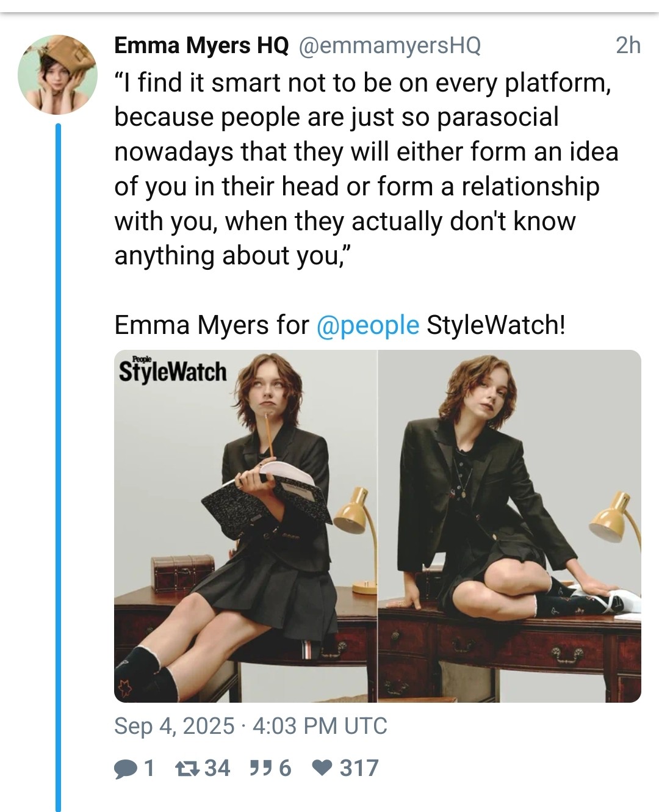Click the 2h relative timestamp
The width and height of the screenshot is (659, 812).
coord(627,45)
